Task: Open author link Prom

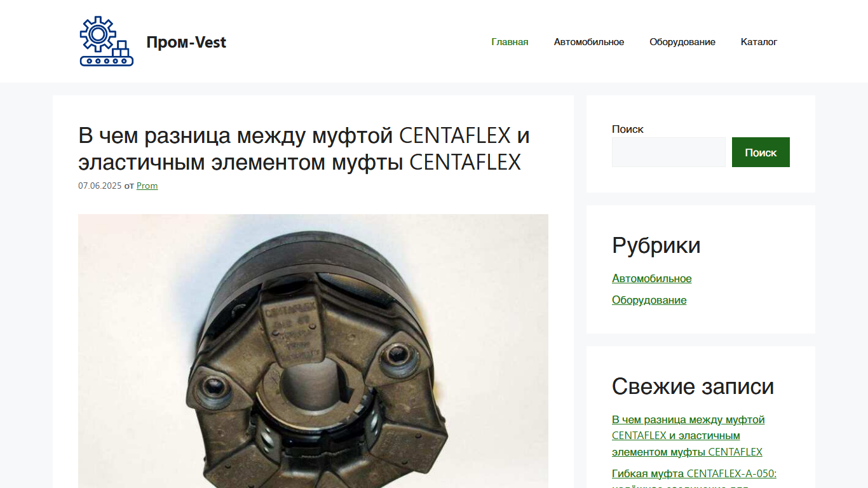Action: tap(147, 186)
